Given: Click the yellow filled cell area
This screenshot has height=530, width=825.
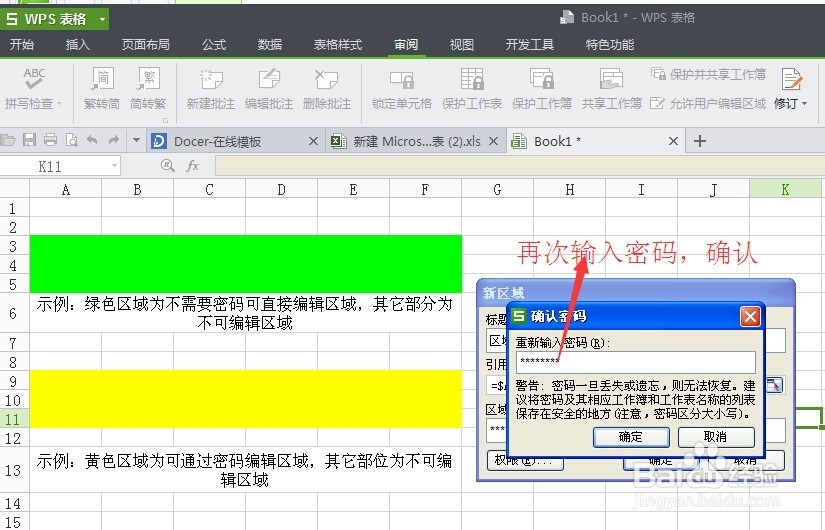Looking at the screenshot, I should [x=246, y=399].
